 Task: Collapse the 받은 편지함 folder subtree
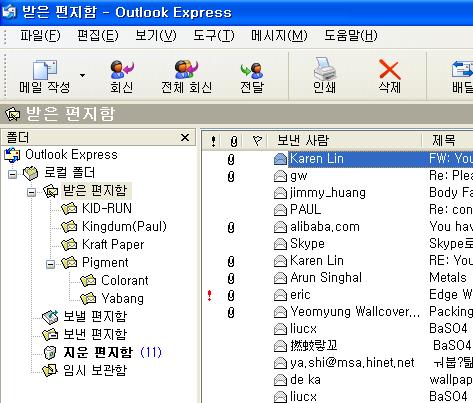31,192
